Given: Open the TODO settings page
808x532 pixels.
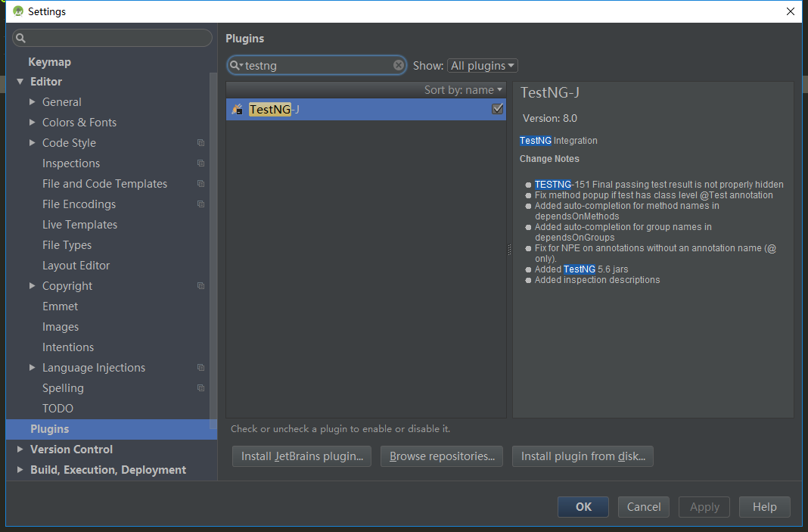Looking at the screenshot, I should pos(57,409).
